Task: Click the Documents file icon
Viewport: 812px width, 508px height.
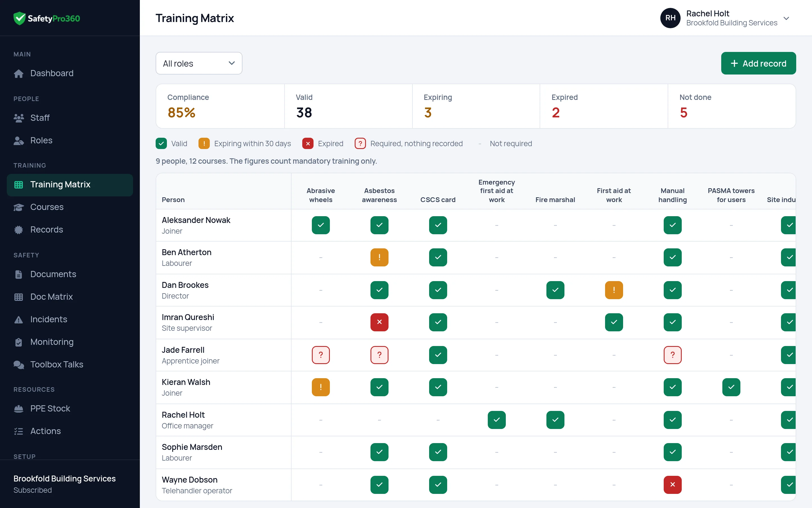Action: pos(19,274)
